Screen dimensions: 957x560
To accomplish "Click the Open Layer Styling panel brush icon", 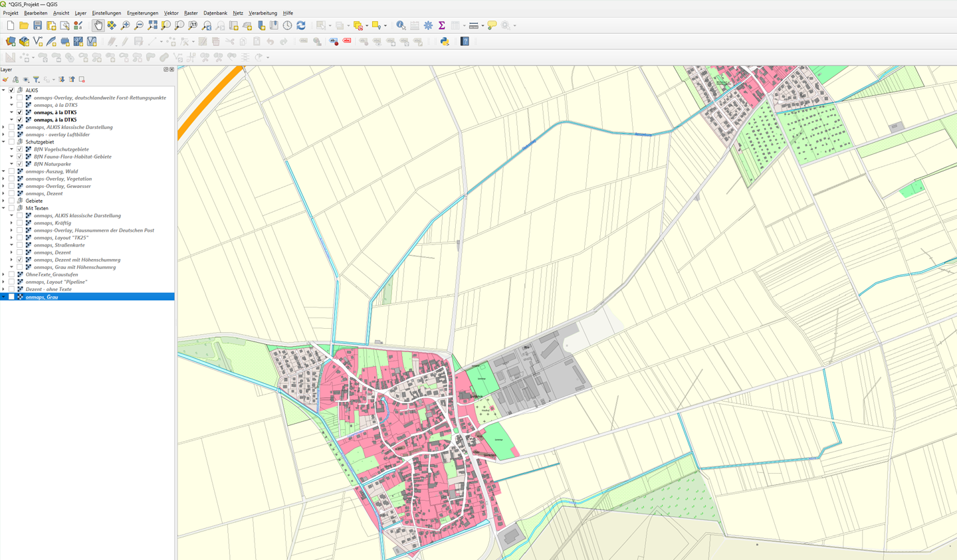I will (x=5, y=80).
